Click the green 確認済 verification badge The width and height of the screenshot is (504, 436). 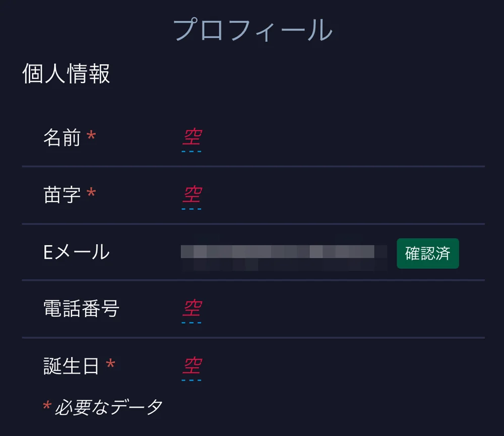coord(427,254)
